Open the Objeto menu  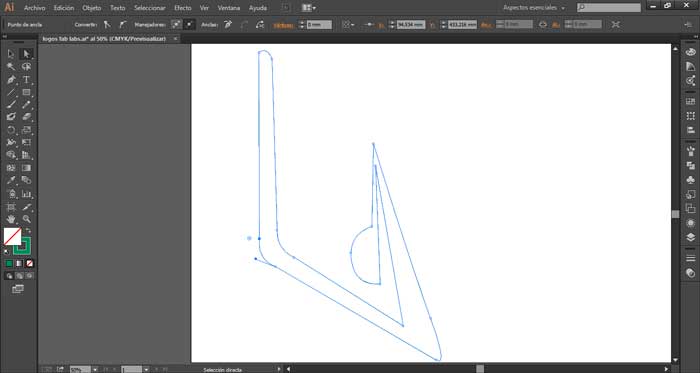click(x=92, y=8)
